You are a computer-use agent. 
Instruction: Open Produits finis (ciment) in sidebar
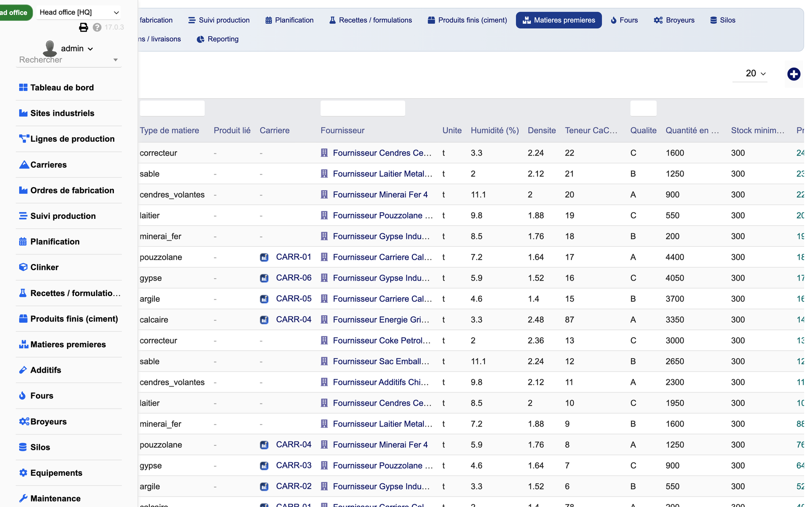coord(74,319)
